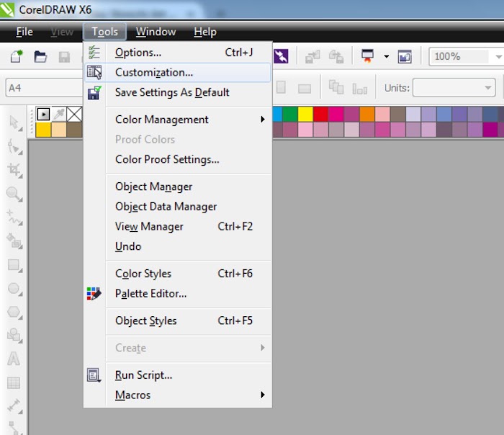
Task: Select the Pick tool arrow
Action: [15, 123]
